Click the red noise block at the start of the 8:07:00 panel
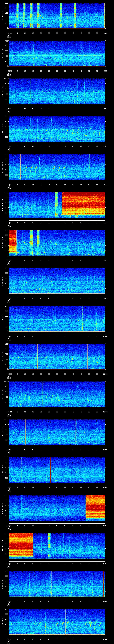 click(13, 243)
